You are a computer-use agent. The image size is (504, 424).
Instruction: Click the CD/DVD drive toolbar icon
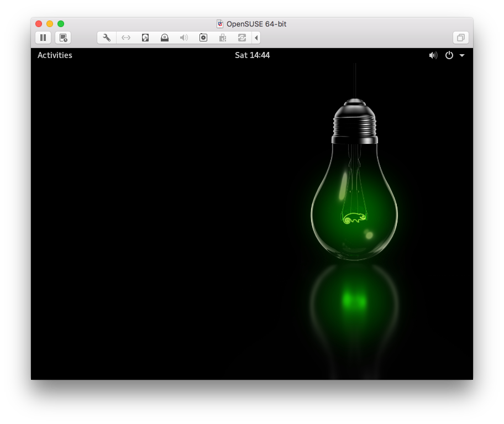165,38
